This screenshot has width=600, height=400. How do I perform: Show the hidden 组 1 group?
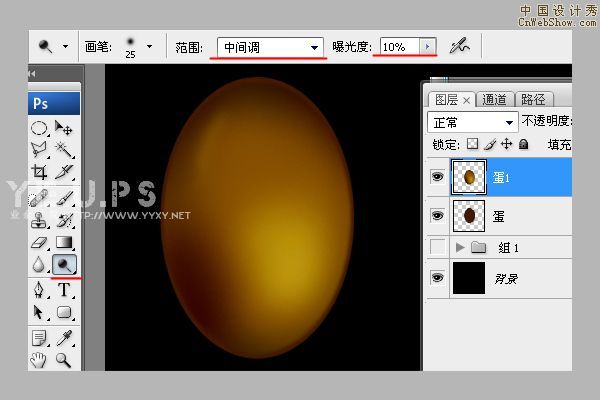click(437, 247)
